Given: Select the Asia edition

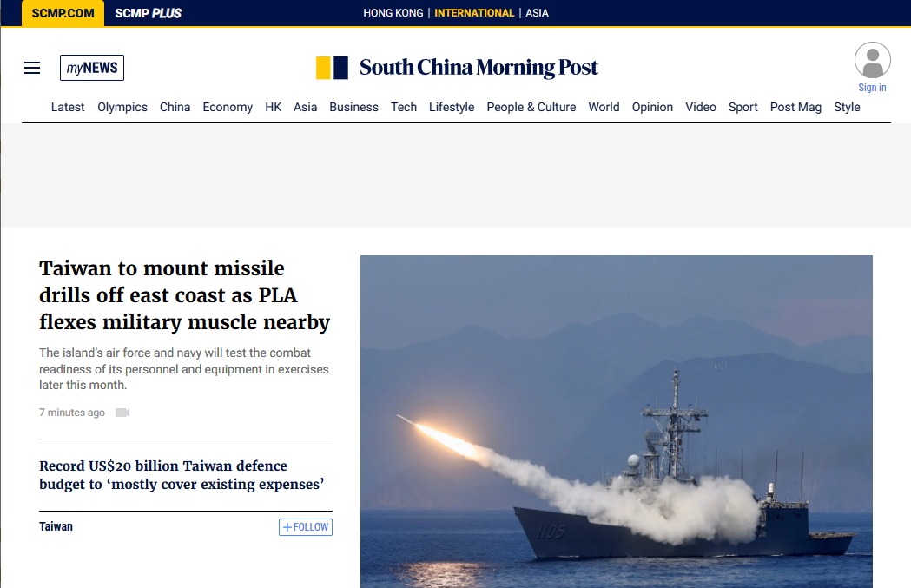Looking at the screenshot, I should [x=537, y=13].
